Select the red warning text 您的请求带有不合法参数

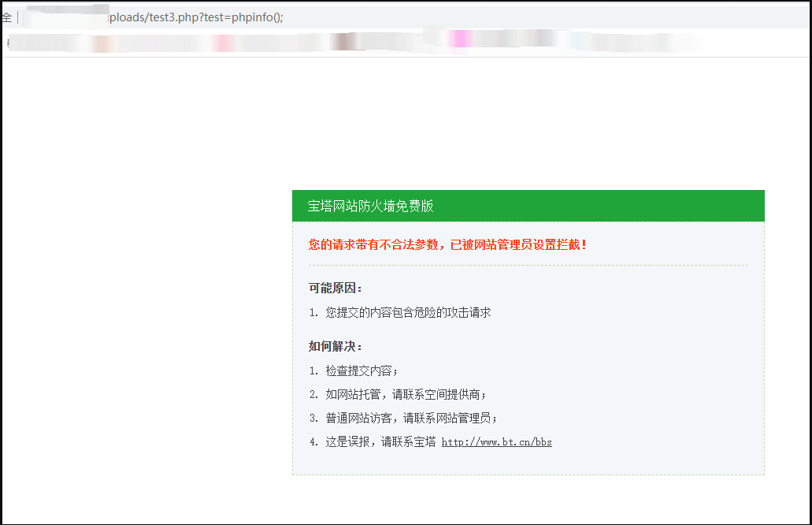373,244
